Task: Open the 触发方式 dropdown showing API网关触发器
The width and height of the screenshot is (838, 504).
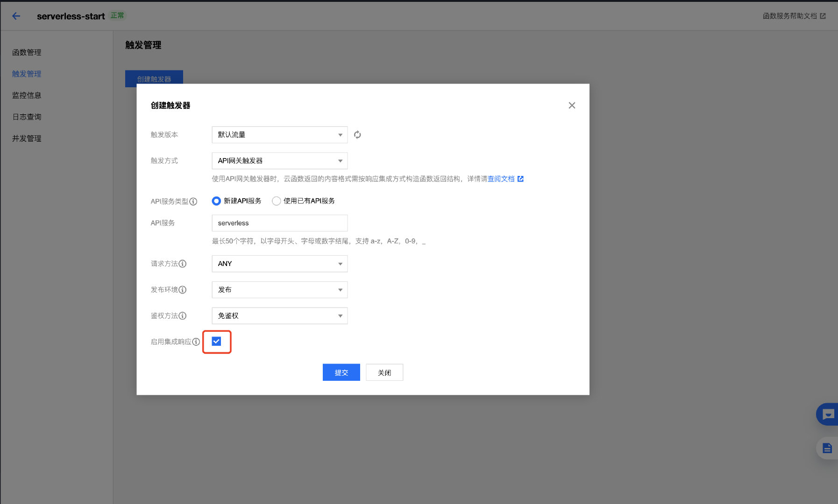Action: 279,161
